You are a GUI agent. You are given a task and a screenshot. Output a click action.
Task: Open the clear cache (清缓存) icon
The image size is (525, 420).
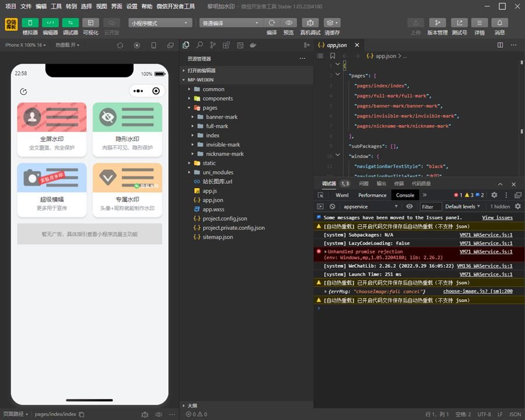coord(332,23)
